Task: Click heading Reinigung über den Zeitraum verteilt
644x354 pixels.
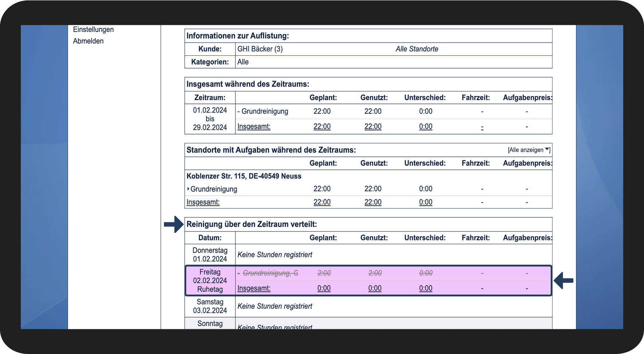Action: point(252,224)
